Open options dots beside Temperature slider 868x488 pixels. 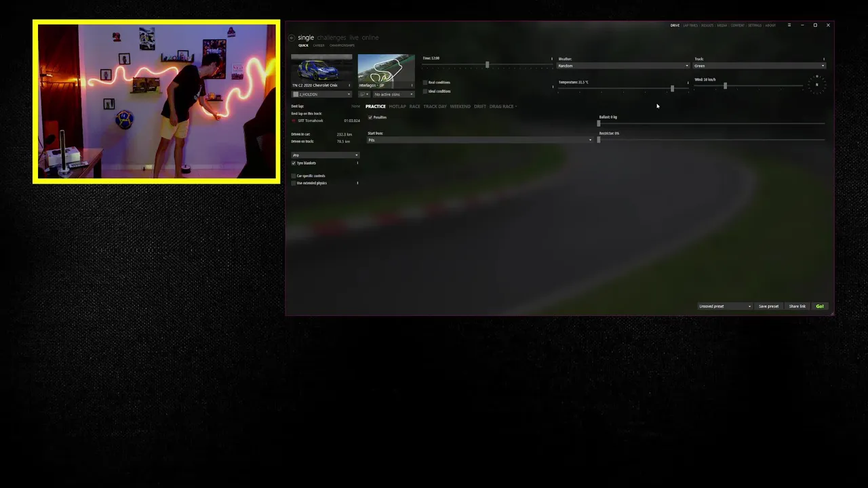[688, 83]
